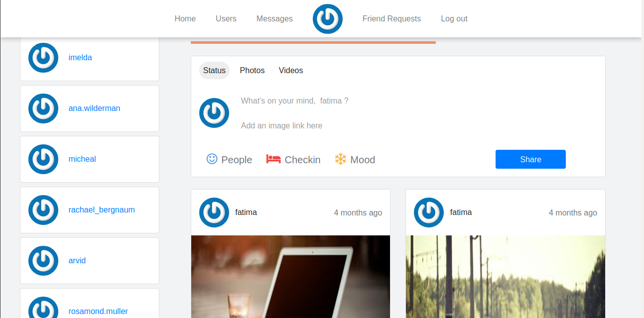Open imelda's profile link

tap(80, 58)
